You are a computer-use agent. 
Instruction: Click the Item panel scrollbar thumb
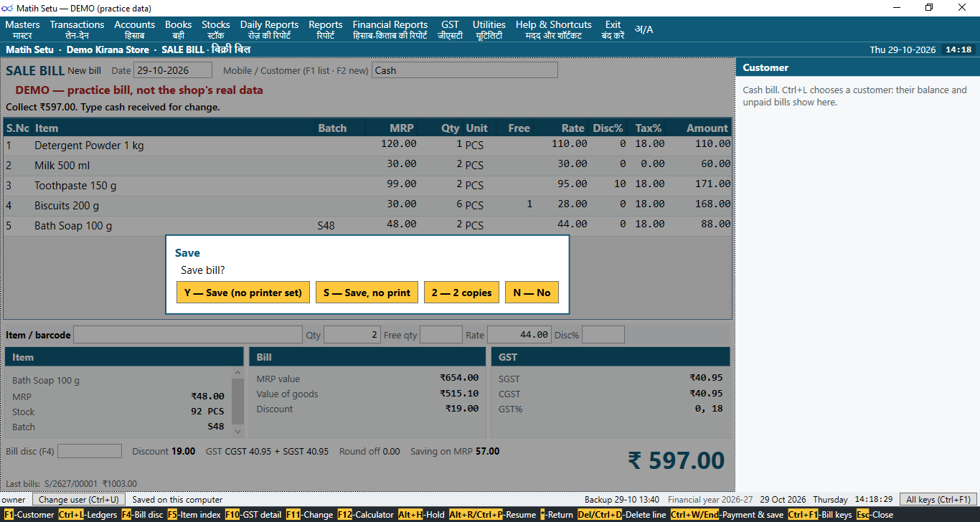tap(237, 402)
